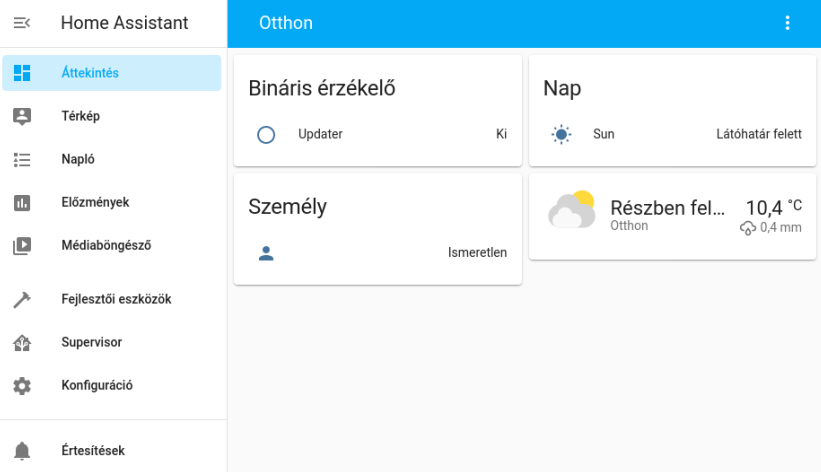Viewport: 821px width, 472px height.
Task: Open the Térkép map icon
Action: (22, 116)
